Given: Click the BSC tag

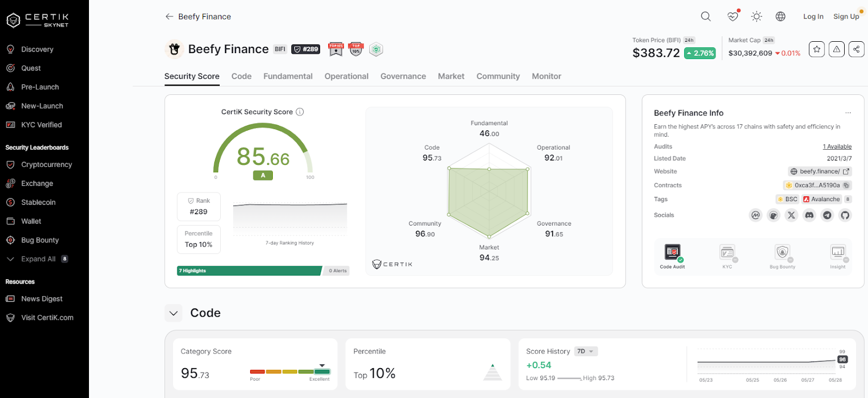Looking at the screenshot, I should tap(787, 200).
